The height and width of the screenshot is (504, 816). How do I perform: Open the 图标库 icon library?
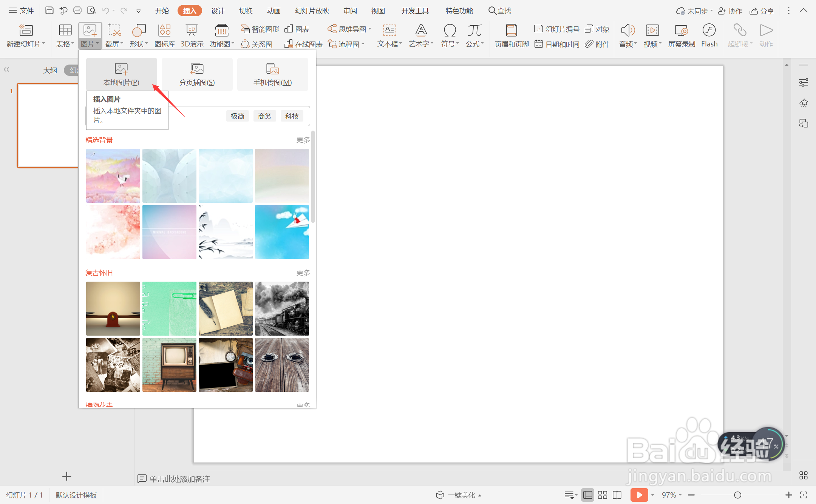tap(164, 35)
